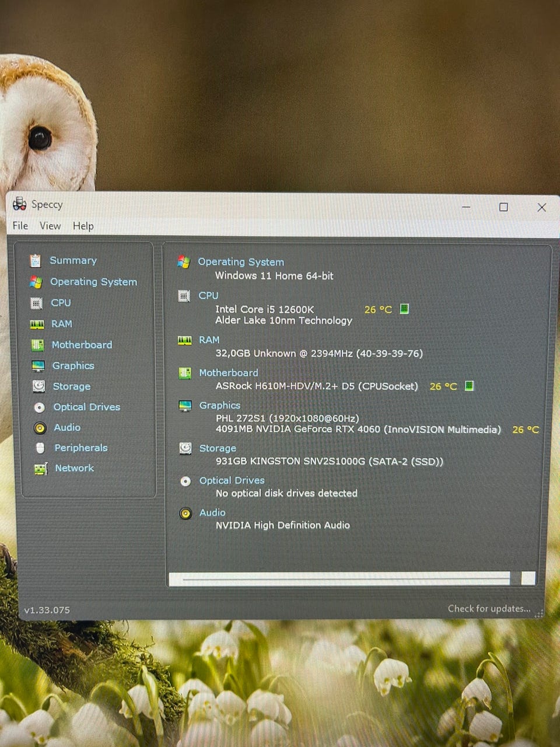Click the RAM heading link in summary
560x747 pixels.
pyautogui.click(x=209, y=340)
